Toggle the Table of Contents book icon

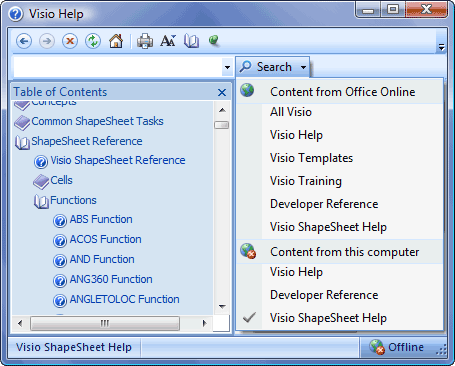click(x=191, y=41)
